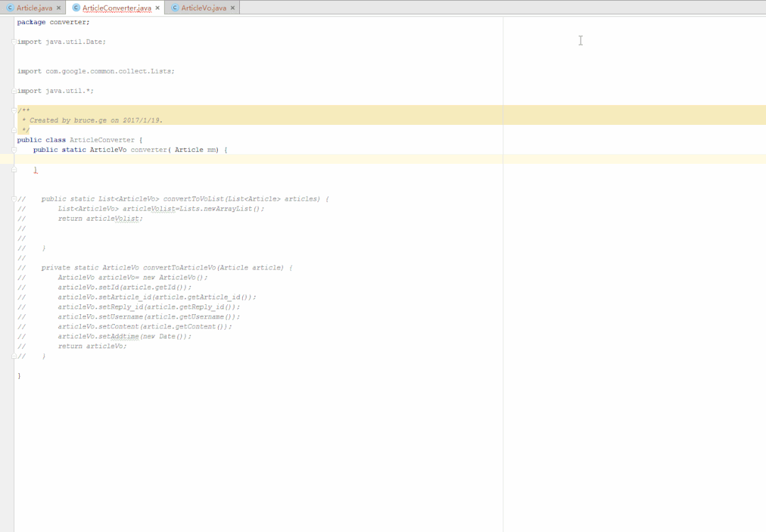This screenshot has width=766, height=532.
Task: Close the ArticleConverter.java tab
Action: pos(158,8)
